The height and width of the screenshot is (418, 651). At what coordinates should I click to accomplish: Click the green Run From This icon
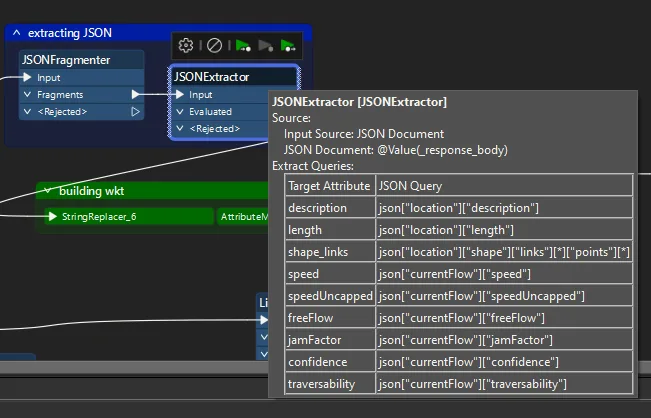point(288,45)
